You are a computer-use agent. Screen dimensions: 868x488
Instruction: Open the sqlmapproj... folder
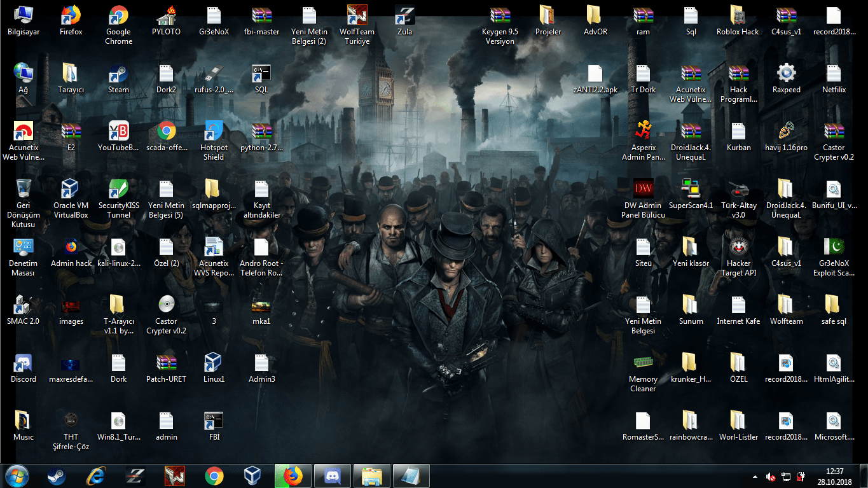pyautogui.click(x=214, y=195)
